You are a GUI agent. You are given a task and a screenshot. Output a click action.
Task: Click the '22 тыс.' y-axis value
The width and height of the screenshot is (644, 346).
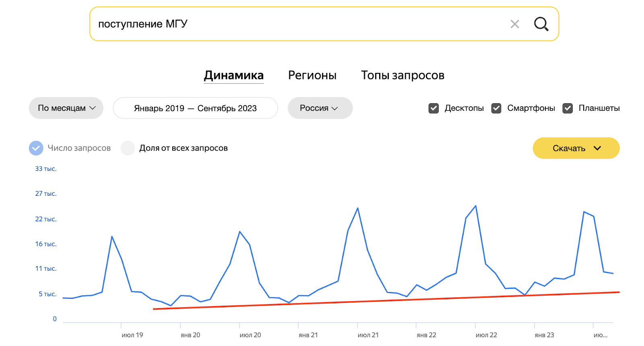pos(46,219)
